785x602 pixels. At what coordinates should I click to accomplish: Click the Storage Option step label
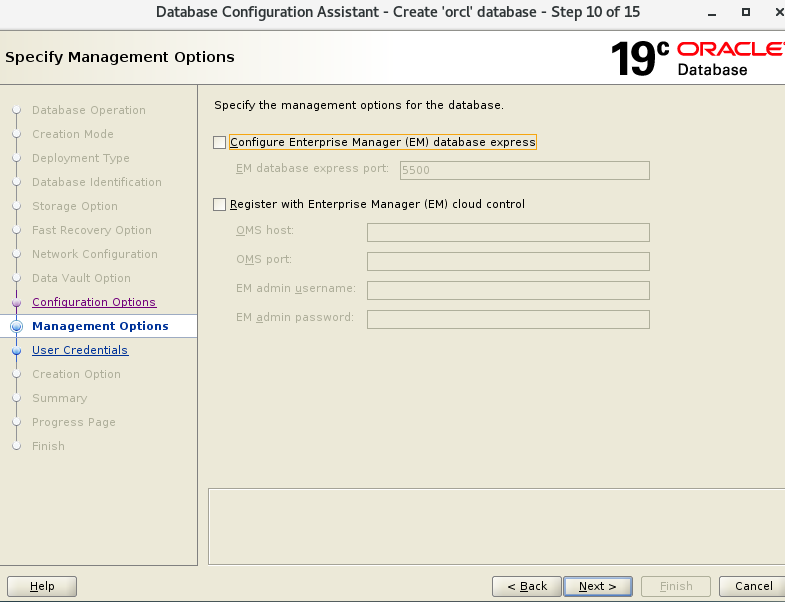click(75, 206)
